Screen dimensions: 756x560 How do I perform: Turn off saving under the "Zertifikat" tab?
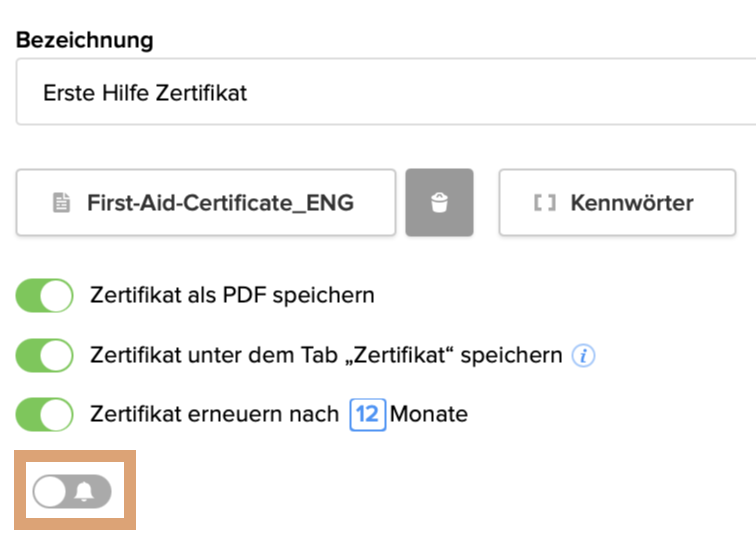pos(45,355)
